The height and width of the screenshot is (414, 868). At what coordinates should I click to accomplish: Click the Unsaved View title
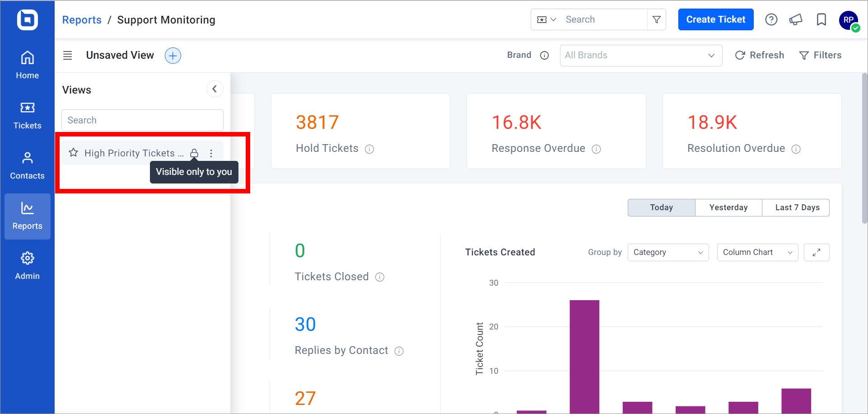pyautogui.click(x=120, y=55)
